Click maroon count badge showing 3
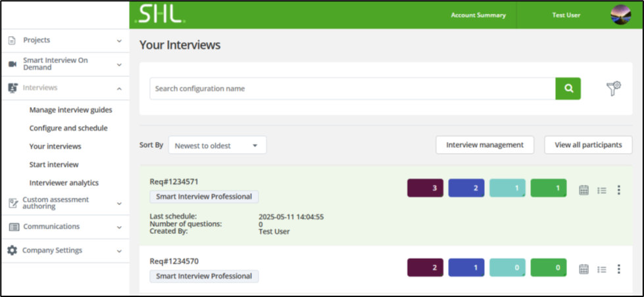Screen dimensions: 644x297 point(425,189)
